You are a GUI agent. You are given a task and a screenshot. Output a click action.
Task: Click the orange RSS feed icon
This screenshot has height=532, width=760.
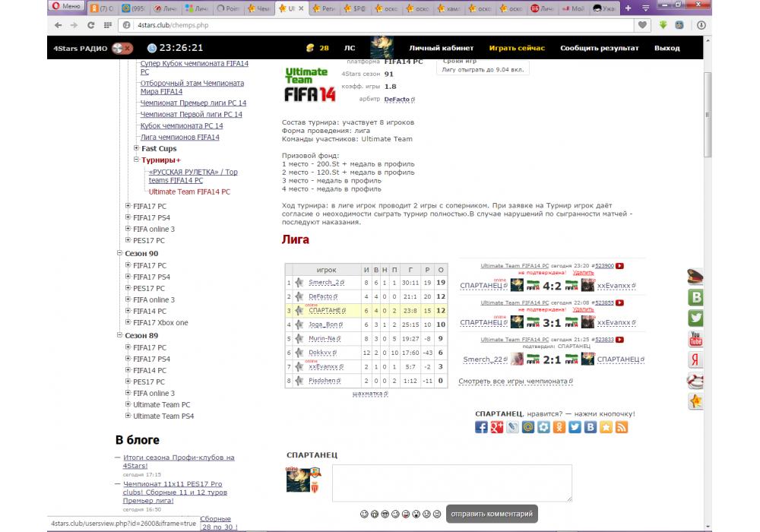[622, 427]
